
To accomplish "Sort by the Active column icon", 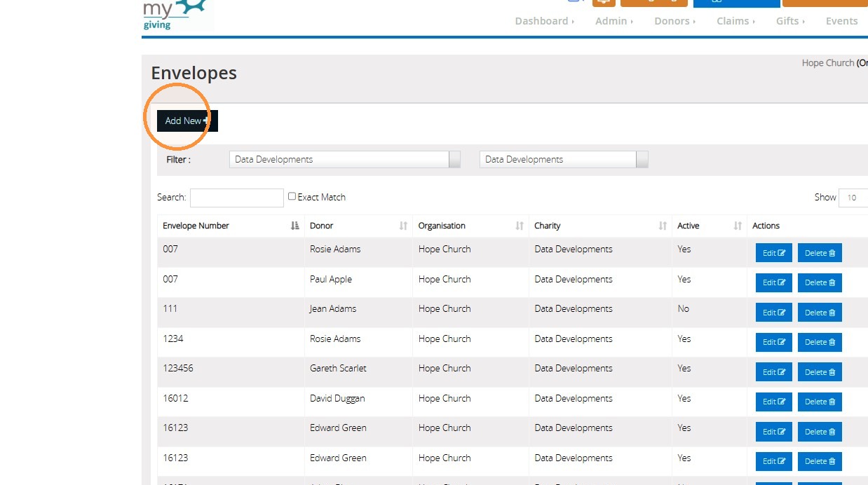I will [x=738, y=226].
